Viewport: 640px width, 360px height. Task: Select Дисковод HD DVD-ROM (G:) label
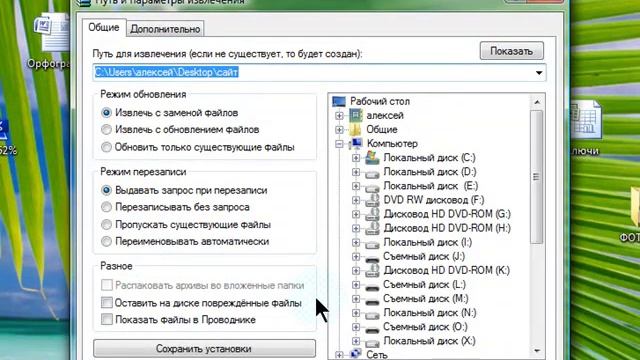tap(447, 214)
